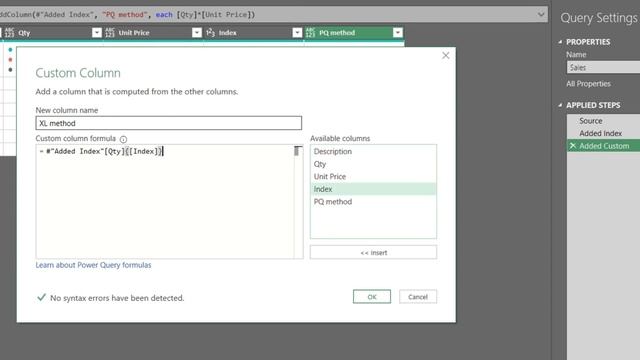Image resolution: width=640 pixels, height=360 pixels.
Task: Select Qty in Available columns
Action: (x=373, y=164)
